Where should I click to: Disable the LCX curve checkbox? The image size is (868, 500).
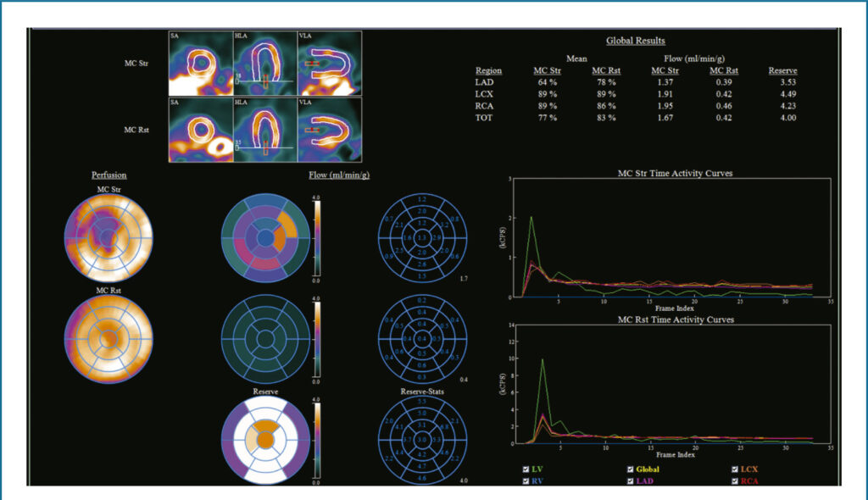point(735,469)
